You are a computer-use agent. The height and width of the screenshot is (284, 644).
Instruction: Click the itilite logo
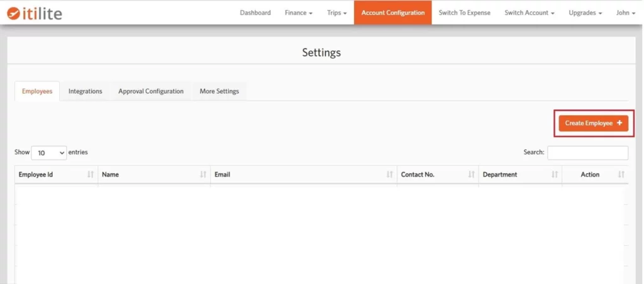tap(35, 13)
